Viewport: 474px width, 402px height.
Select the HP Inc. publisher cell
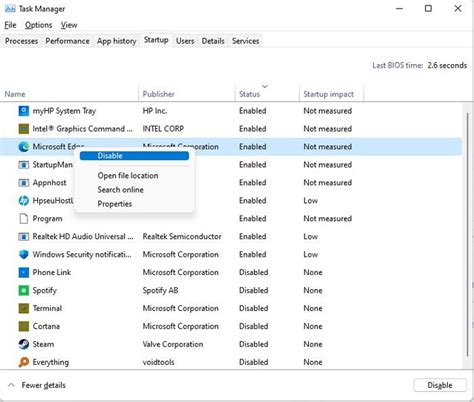pos(155,111)
